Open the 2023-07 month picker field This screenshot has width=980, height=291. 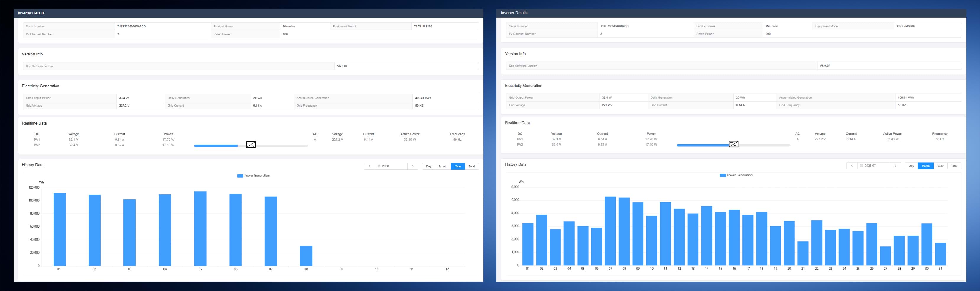coord(875,166)
